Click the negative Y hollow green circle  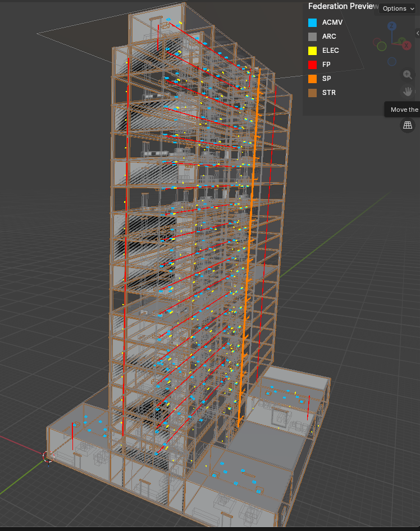pyautogui.click(x=382, y=47)
